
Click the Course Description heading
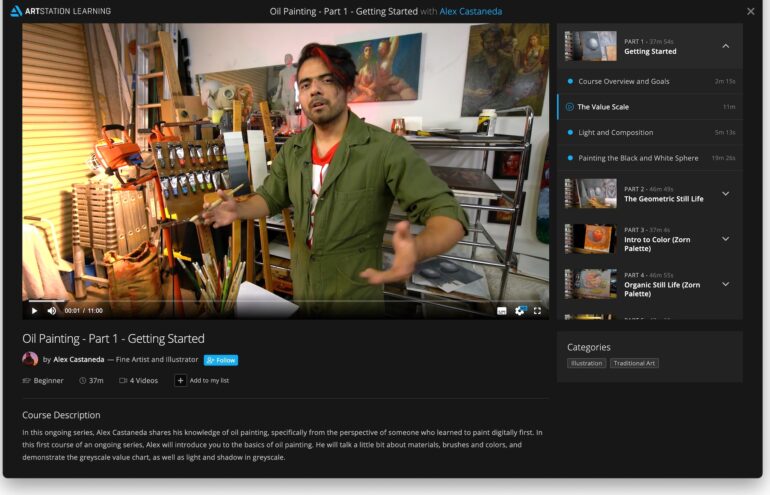coord(61,415)
